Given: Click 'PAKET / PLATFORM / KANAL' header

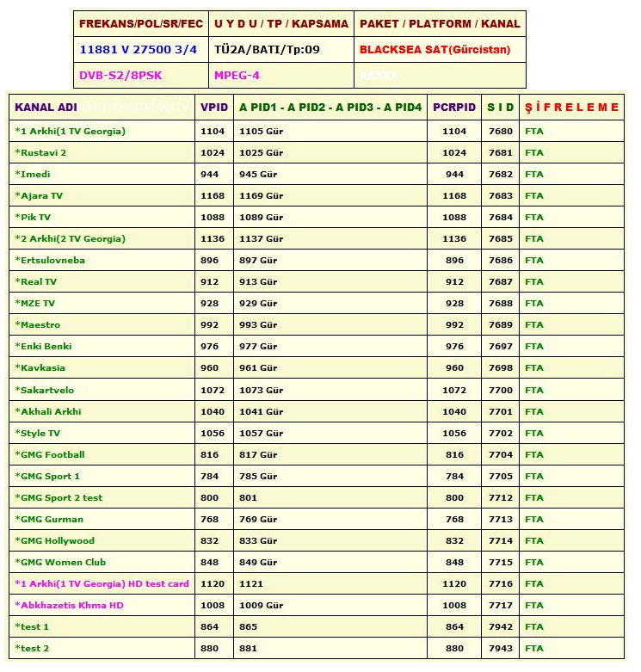Looking at the screenshot, I should [440, 23].
